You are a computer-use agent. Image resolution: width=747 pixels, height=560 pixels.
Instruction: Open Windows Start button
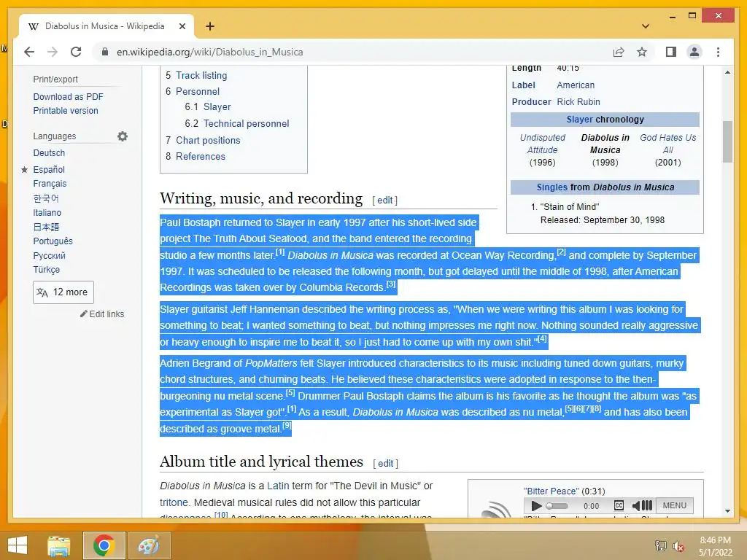coord(18,545)
